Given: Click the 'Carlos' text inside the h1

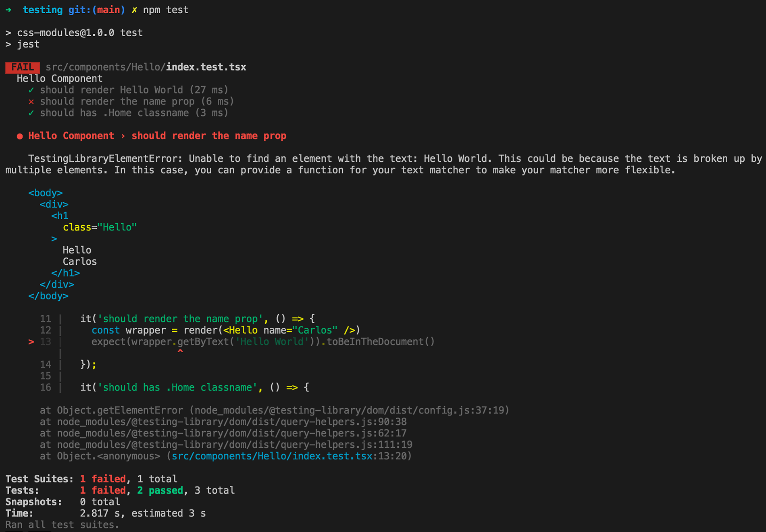Looking at the screenshot, I should tap(80, 262).
